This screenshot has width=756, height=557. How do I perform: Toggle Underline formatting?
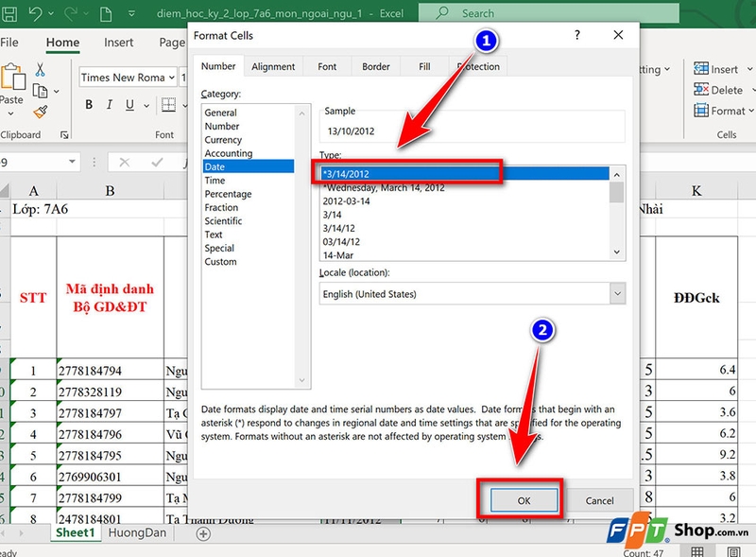pyautogui.click(x=129, y=104)
